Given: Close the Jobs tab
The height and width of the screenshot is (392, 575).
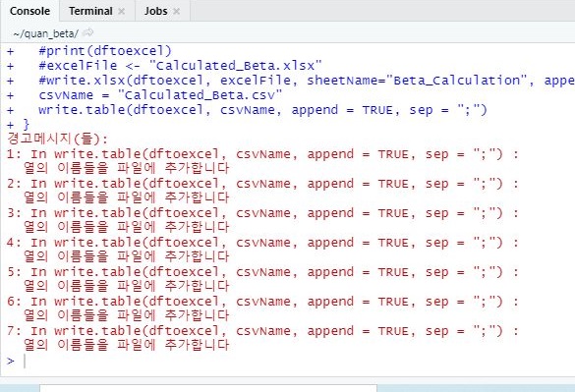Looking at the screenshot, I should coord(176,12).
